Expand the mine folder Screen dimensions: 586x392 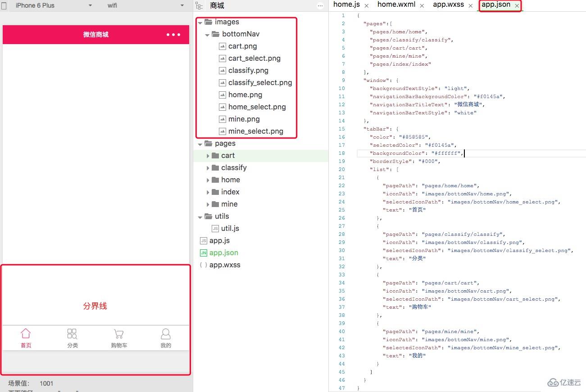[x=208, y=204]
